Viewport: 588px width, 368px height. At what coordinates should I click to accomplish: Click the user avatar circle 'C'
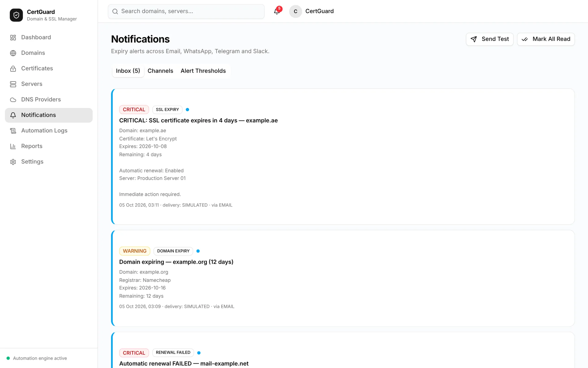(296, 11)
